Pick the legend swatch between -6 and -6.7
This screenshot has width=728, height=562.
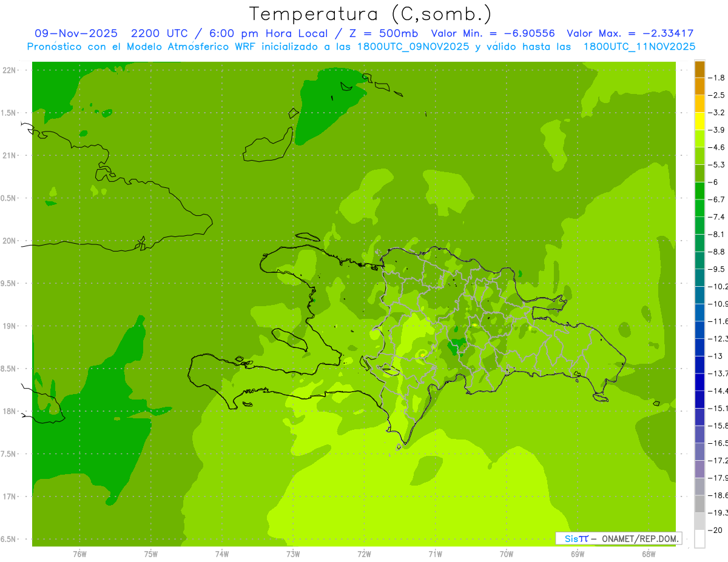699,191
